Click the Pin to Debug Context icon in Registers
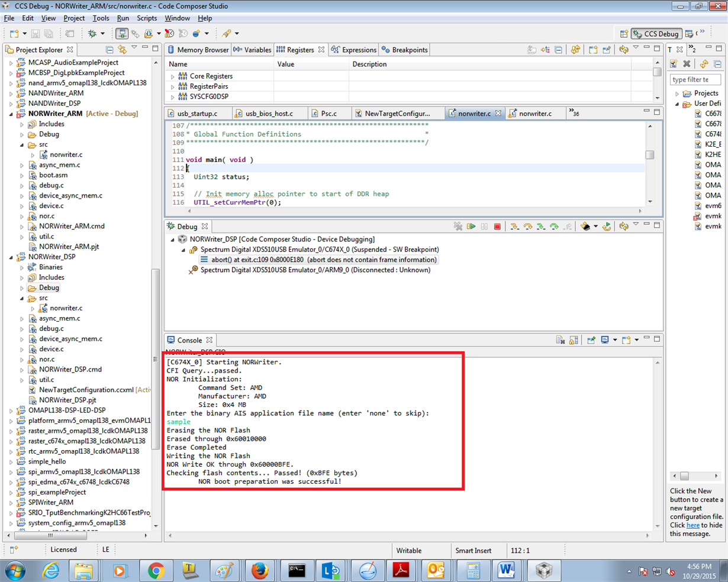The width and height of the screenshot is (728, 582). click(x=607, y=50)
